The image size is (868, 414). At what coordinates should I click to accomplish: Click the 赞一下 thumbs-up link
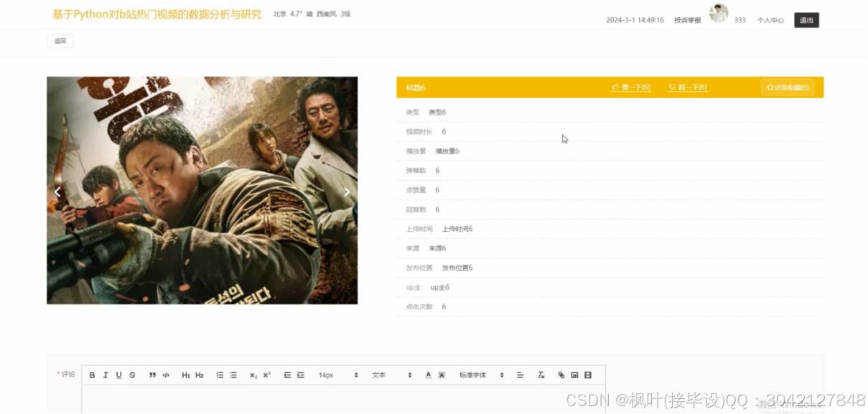(631, 88)
